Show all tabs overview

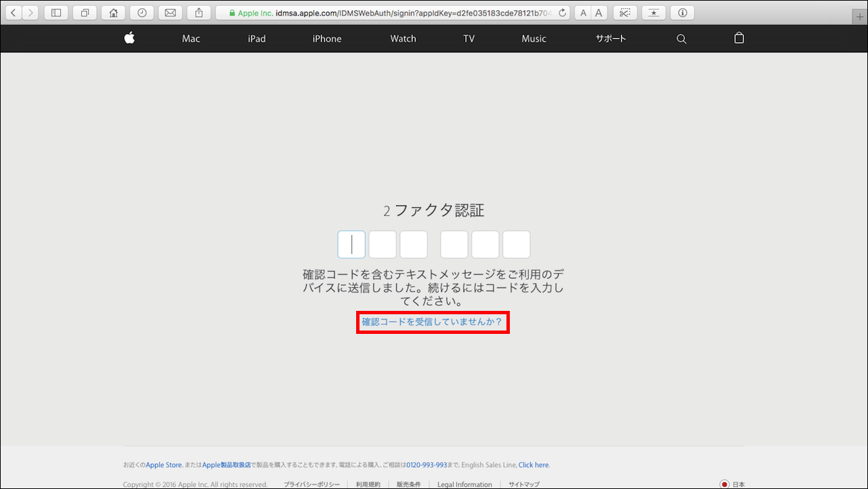[85, 12]
